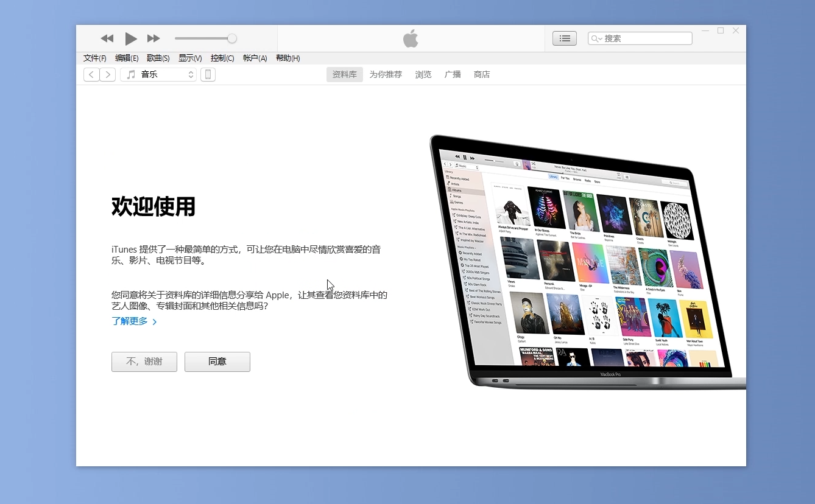Open the 帮助(H) menu
815x504 pixels.
[288, 58]
